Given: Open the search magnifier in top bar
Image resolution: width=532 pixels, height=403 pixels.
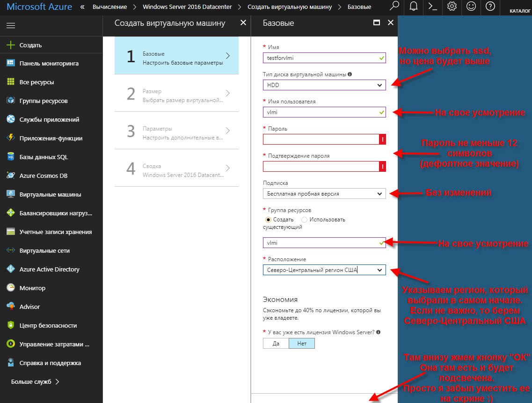Looking at the screenshot, I should [395, 6].
